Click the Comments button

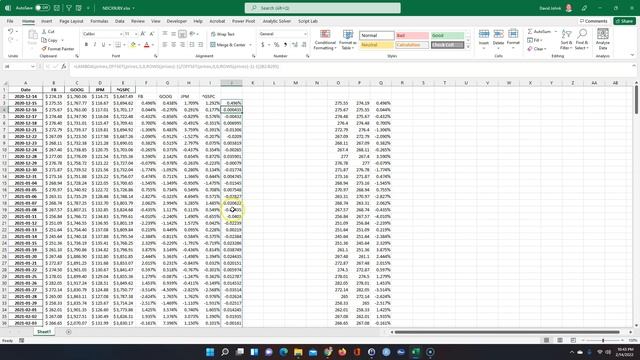tap(593, 21)
